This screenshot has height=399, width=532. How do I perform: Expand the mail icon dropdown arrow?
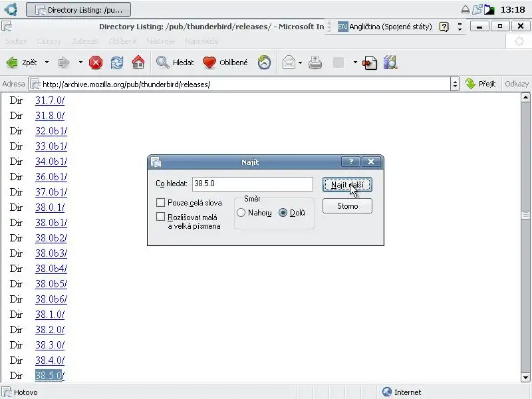click(300, 63)
